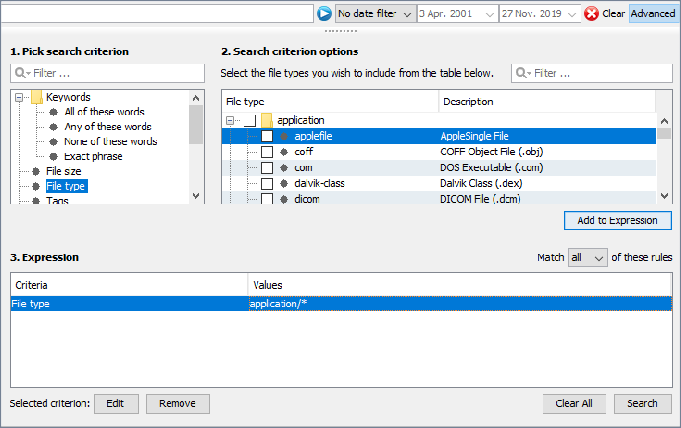Tick the coff file type checkbox
Viewport: 681px width, 428px height.
[x=267, y=152]
